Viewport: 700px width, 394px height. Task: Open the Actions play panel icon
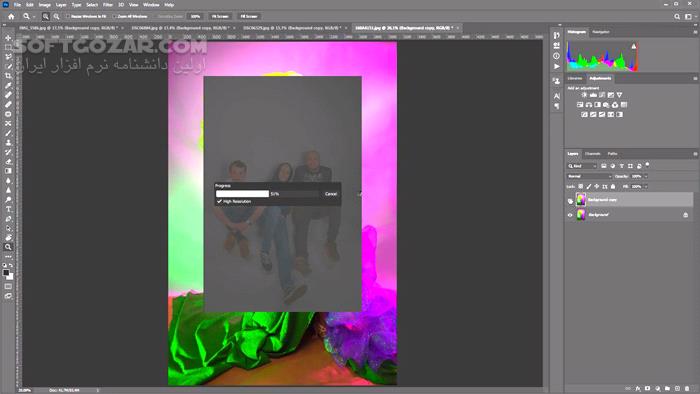(x=556, y=66)
